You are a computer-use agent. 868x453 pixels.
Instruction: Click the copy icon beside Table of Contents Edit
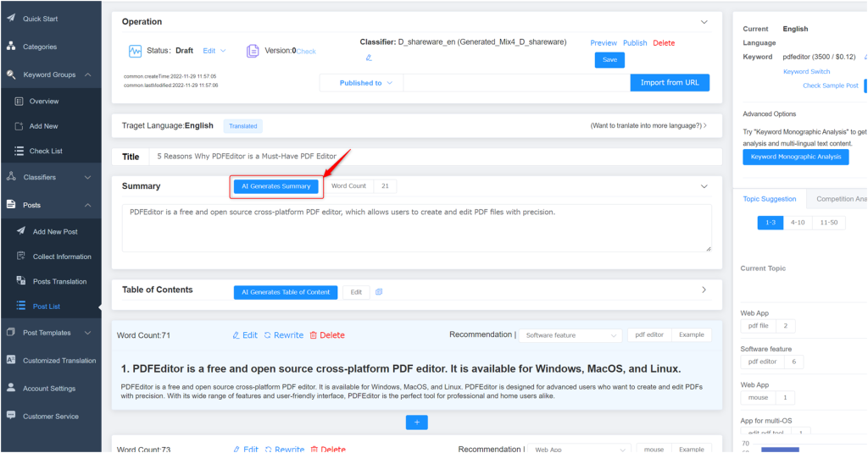379,292
